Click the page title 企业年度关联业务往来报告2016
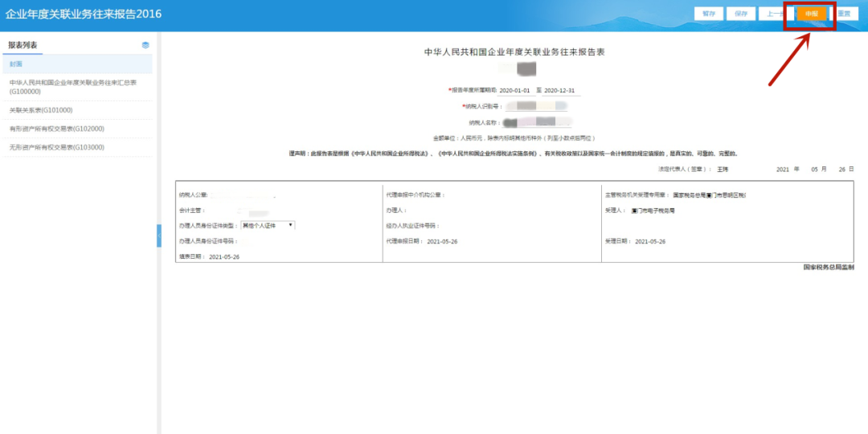Screen dimensions: 868x434 84,14
